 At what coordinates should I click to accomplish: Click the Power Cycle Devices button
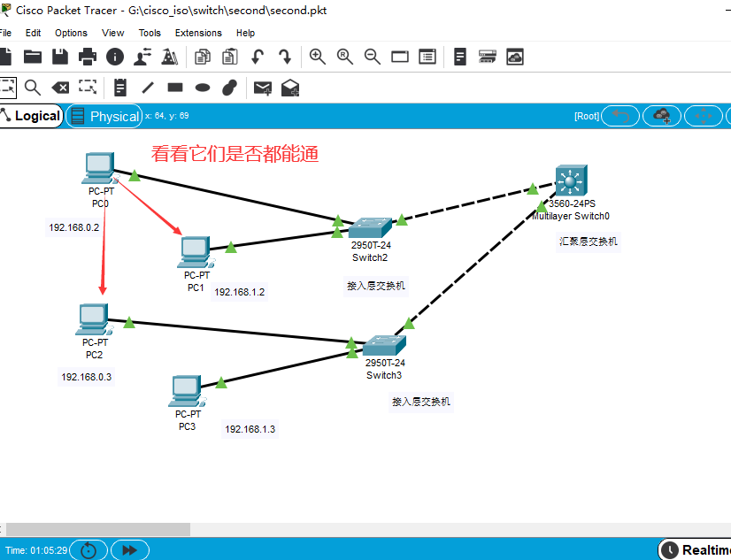[88, 550]
